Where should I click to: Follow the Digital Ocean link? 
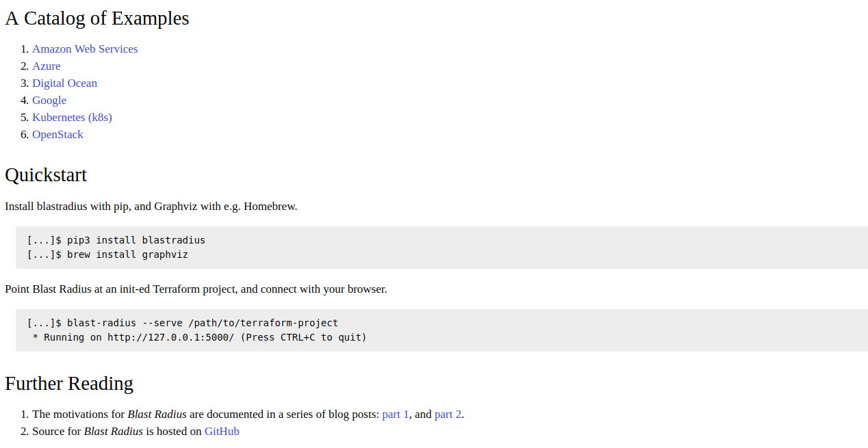click(x=65, y=83)
